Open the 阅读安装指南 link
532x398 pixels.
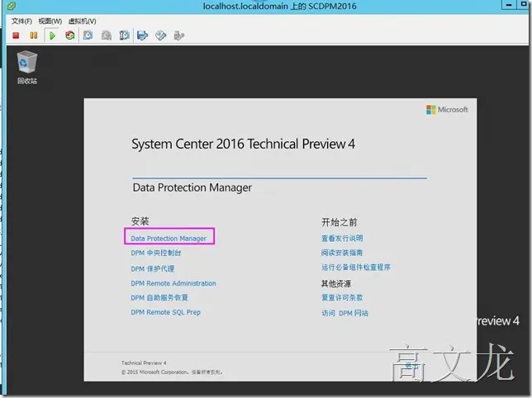click(x=342, y=253)
